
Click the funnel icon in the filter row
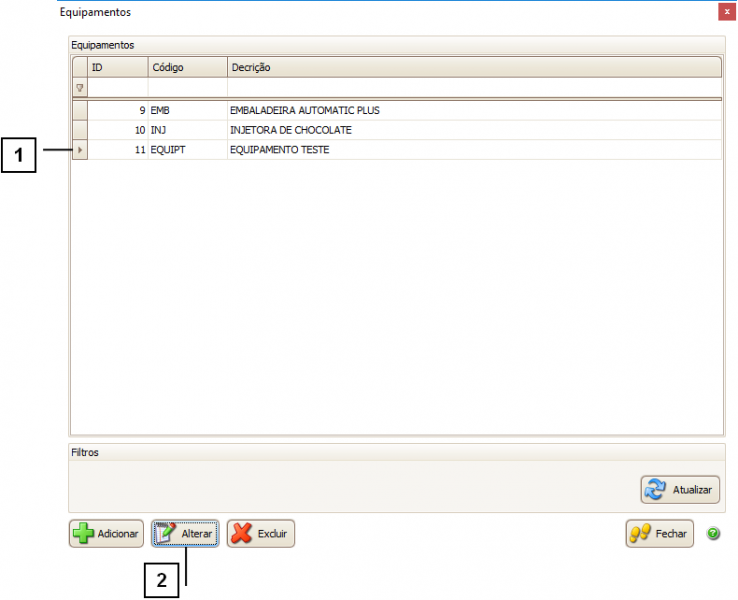pyautogui.click(x=79, y=88)
